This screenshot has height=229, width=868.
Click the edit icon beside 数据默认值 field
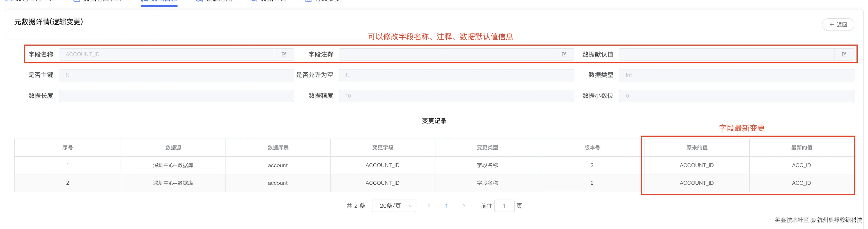click(844, 54)
